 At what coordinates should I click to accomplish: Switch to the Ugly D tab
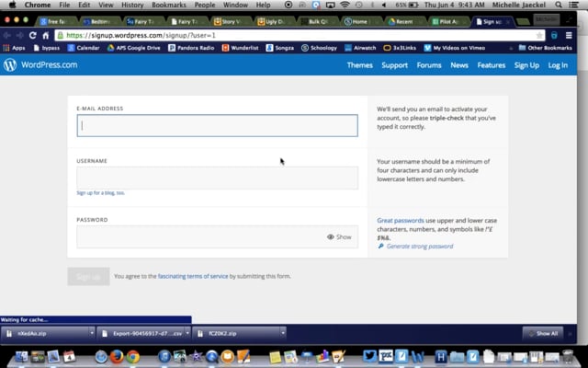point(274,22)
